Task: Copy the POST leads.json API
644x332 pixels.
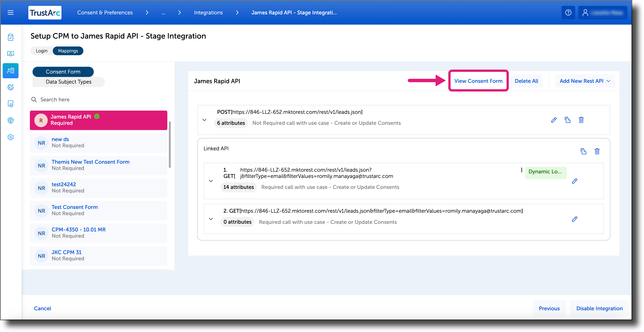Action: [567, 120]
